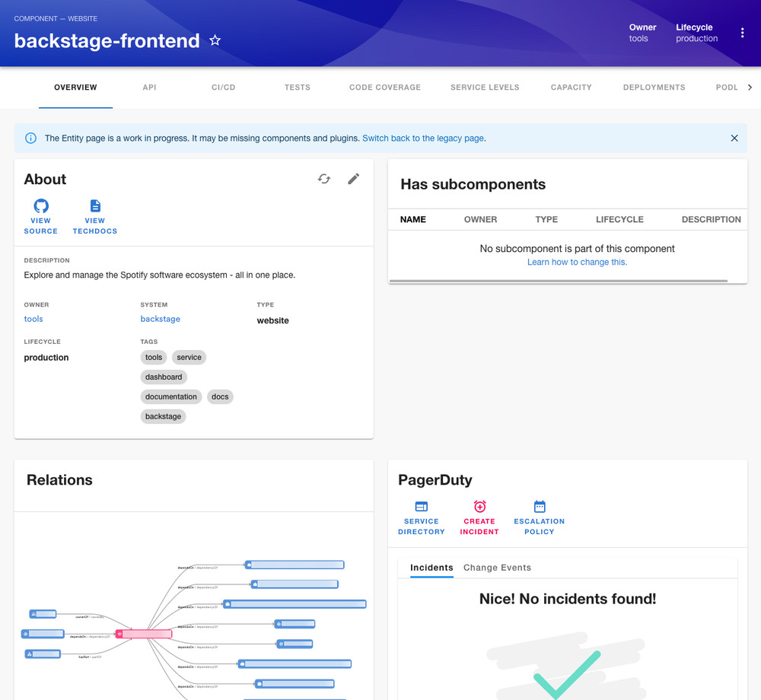Sort subcomponents by Owner column
This screenshot has width=761, height=700.
coord(480,219)
